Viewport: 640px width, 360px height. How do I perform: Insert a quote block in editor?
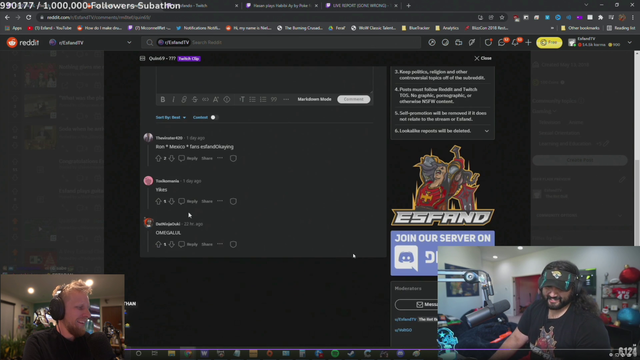click(x=274, y=99)
